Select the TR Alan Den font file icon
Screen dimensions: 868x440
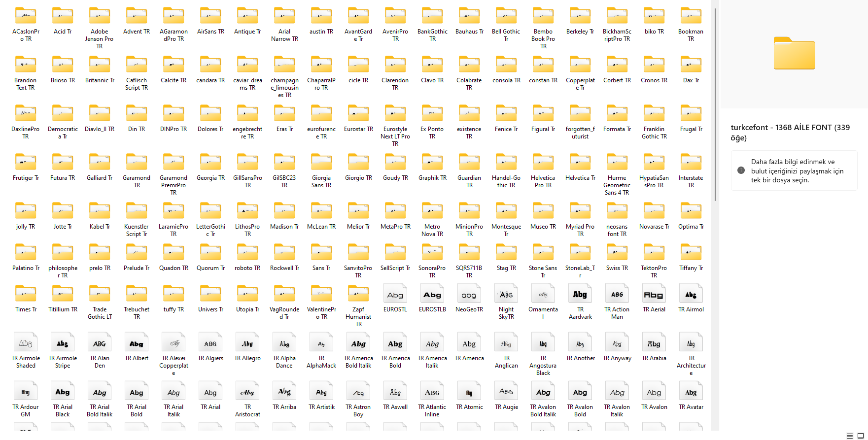(100, 342)
